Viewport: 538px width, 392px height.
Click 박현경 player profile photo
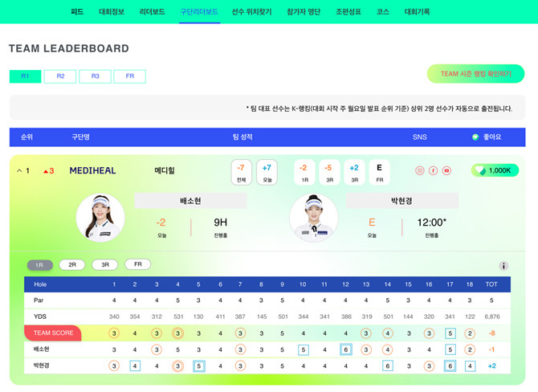point(313,217)
